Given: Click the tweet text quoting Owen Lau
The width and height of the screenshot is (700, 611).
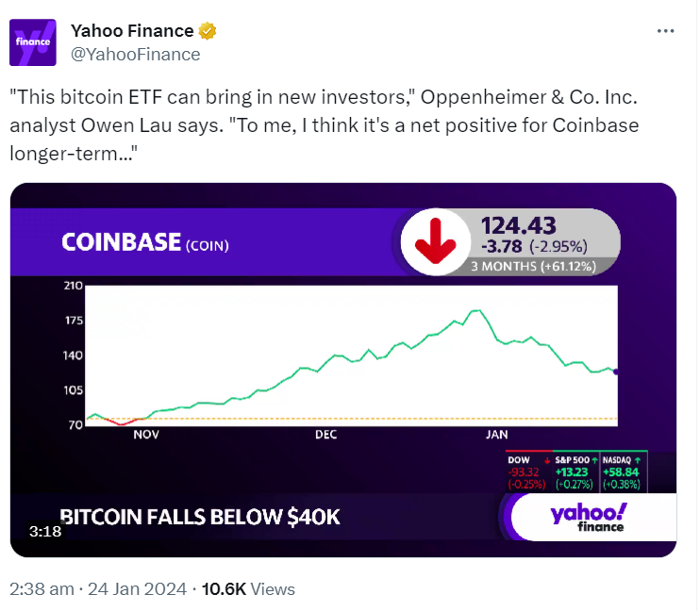Looking at the screenshot, I should pos(325,125).
